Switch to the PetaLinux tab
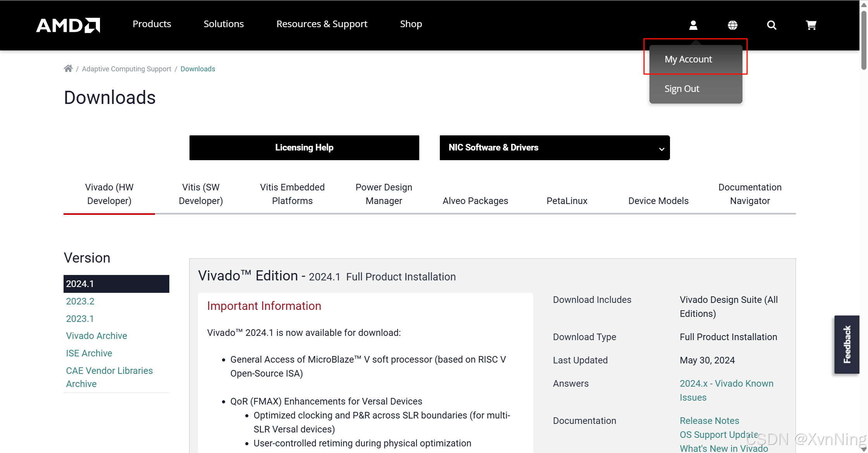 567,201
